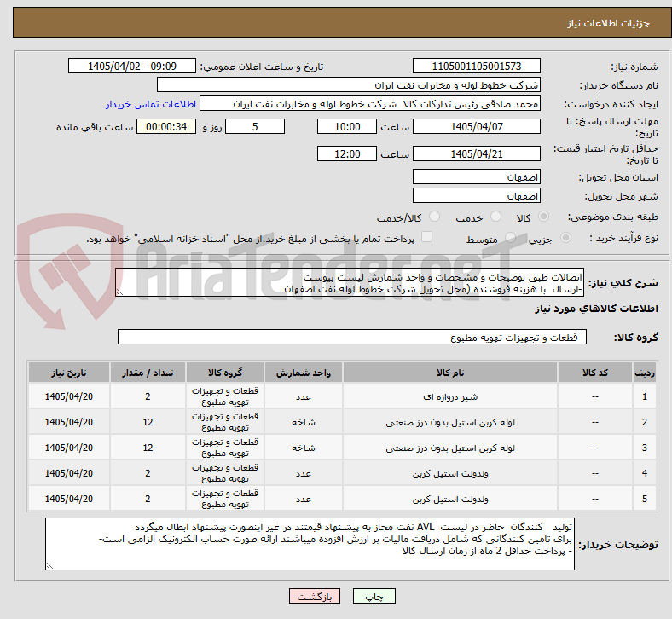Click the price validity date 1405/04/21

tap(476, 153)
